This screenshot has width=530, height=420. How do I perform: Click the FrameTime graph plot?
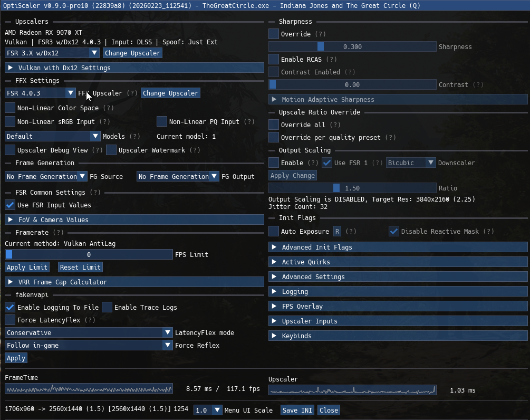click(x=89, y=388)
